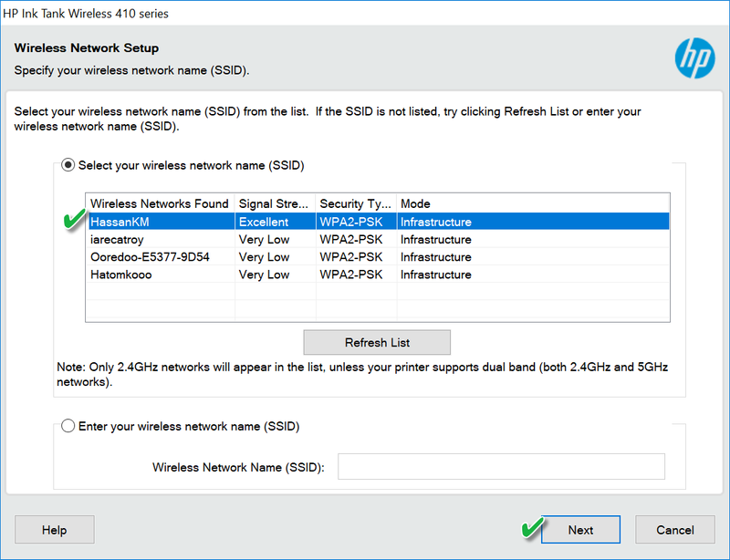Select the Hatomkooo network row
730x560 pixels.
click(x=378, y=275)
